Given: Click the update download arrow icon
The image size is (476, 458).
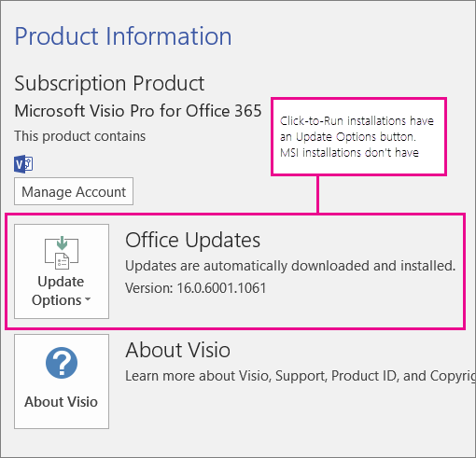Looking at the screenshot, I should [63, 243].
